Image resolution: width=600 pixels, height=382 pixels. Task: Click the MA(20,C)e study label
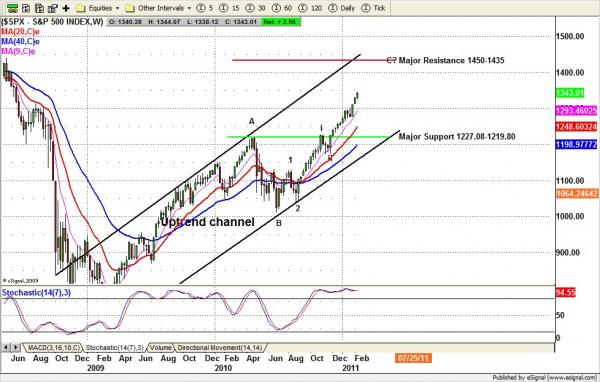[x=20, y=32]
